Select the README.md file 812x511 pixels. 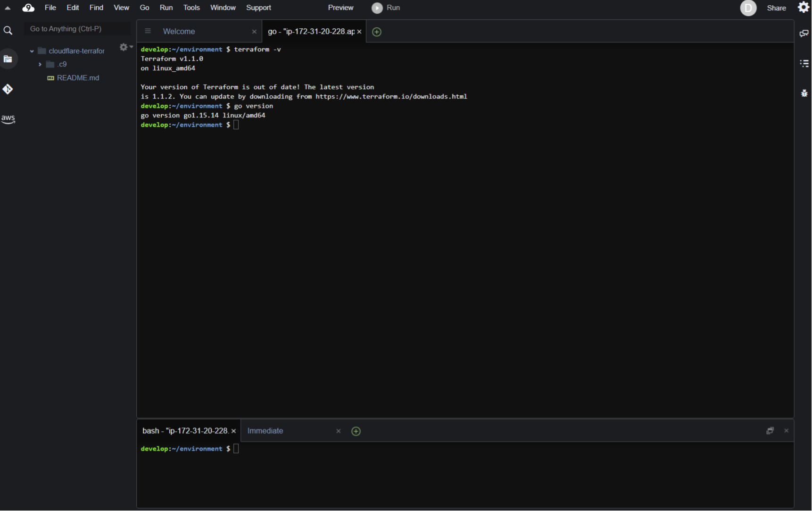click(78, 78)
